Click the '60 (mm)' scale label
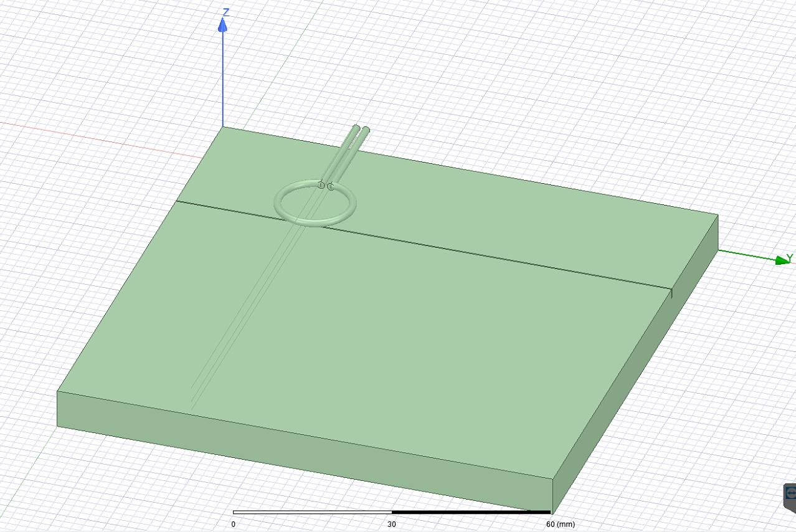Screen dimensions: 796x532 coord(561,525)
